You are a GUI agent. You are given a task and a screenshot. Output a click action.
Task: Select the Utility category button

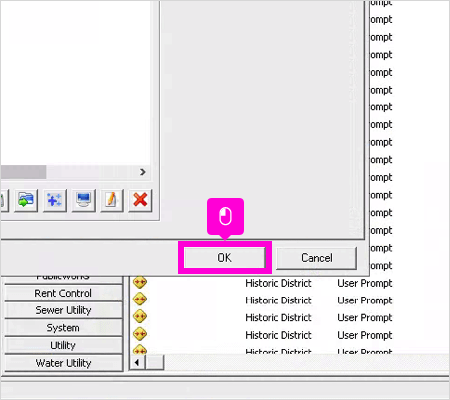click(63, 345)
